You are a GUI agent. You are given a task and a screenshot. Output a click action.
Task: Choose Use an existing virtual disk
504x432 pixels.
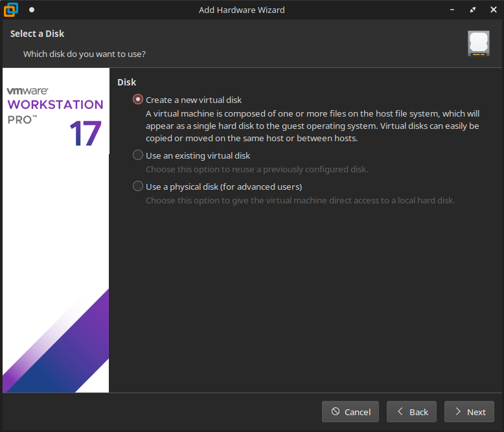[x=137, y=155]
